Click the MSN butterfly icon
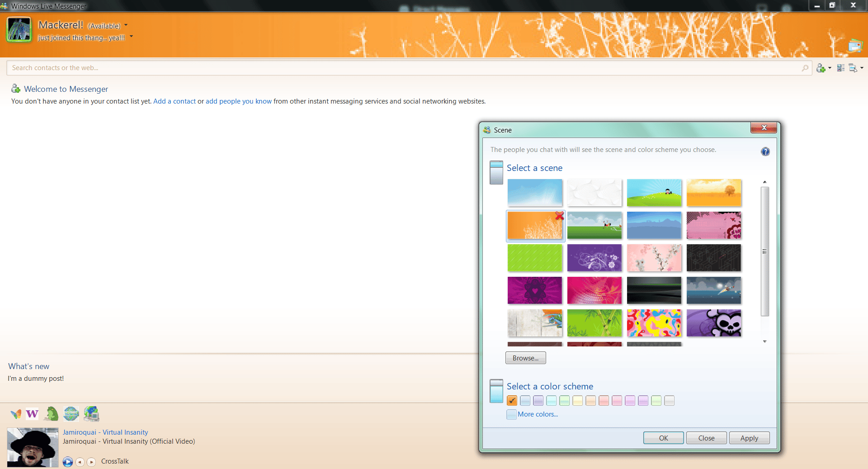The height and width of the screenshot is (469, 868). point(16,414)
